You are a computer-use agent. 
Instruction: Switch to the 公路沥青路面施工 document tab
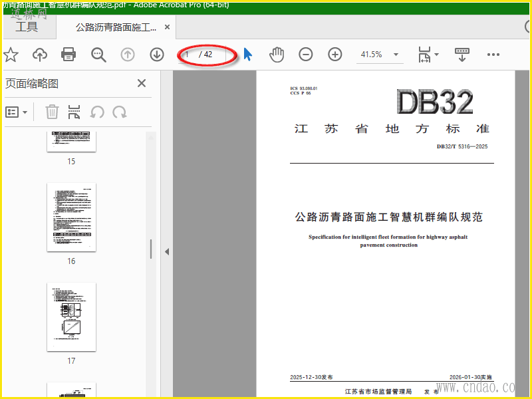coord(116,27)
